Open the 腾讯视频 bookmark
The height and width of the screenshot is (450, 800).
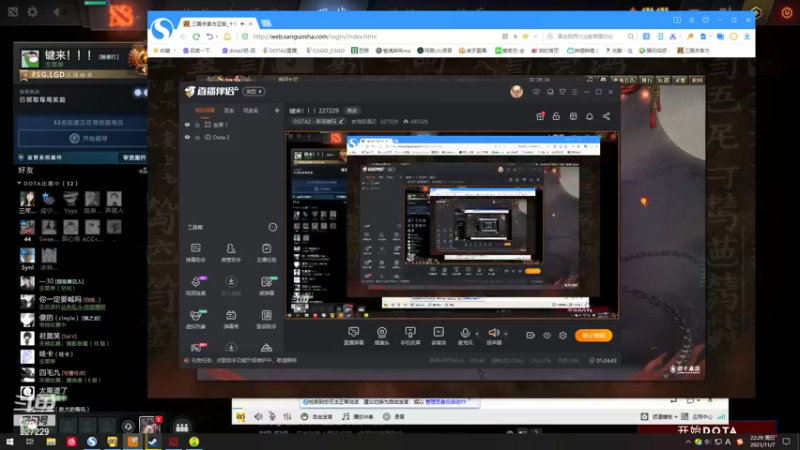click(653, 51)
